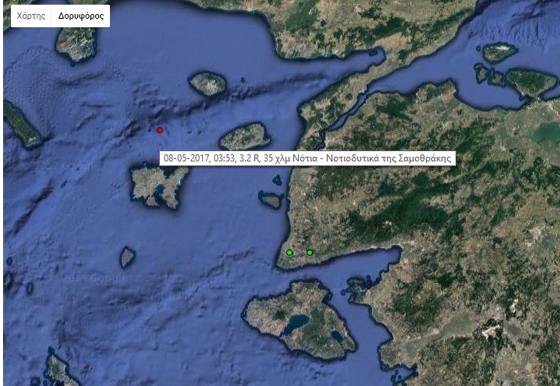Switch to the Χάρτης map view
Viewport: 560px width, 386px height.
pyautogui.click(x=31, y=16)
